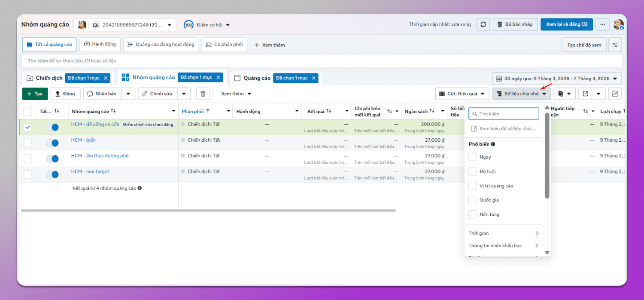This screenshot has width=644, height=300.
Task: Click the export share icon
Action: pyautogui.click(x=585, y=94)
